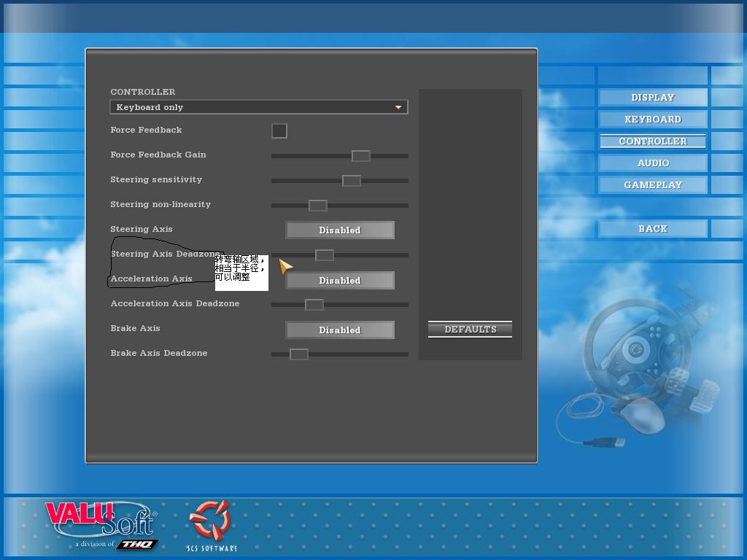Click the Steering sensitivity slider handle
747x560 pixels.
pyautogui.click(x=351, y=181)
